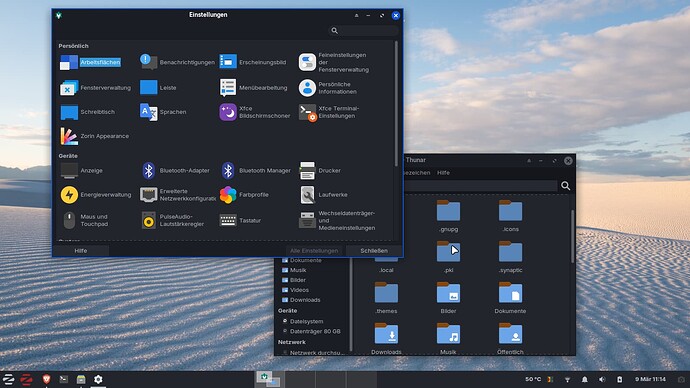Image resolution: width=690 pixels, height=388 pixels.
Task: Focus the Einstellungen search field
Action: click(363, 30)
